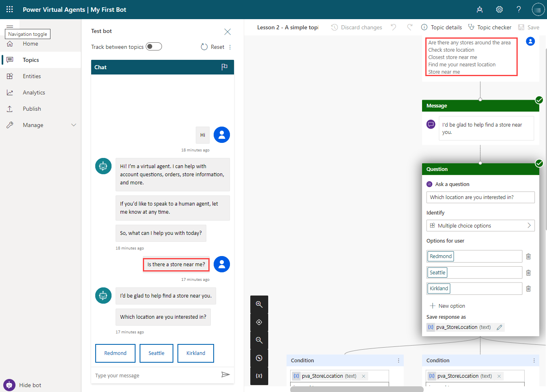Open Multiple choice options identify selector

[x=481, y=226]
